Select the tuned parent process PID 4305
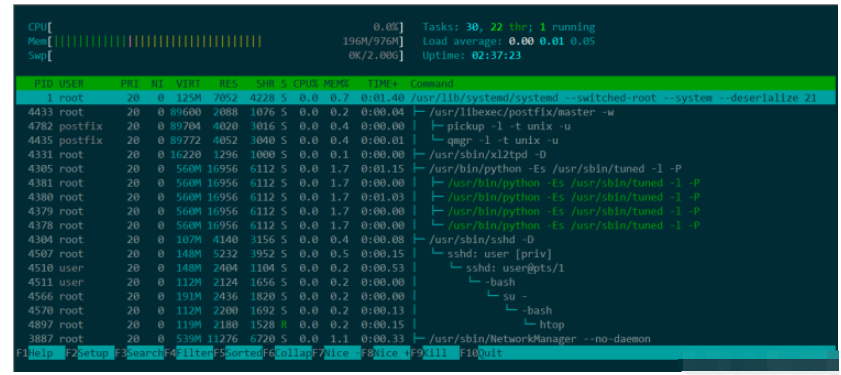The width and height of the screenshot is (841, 375). 426,168
